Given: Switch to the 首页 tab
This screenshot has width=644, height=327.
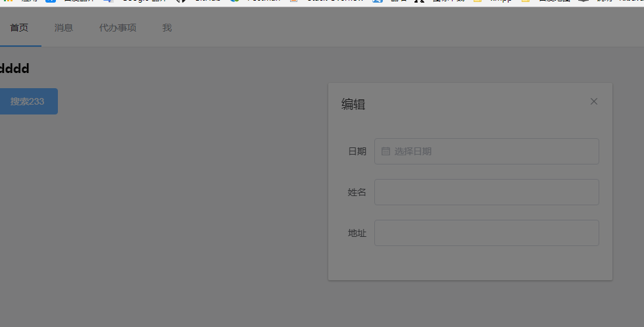Looking at the screenshot, I should 19,28.
